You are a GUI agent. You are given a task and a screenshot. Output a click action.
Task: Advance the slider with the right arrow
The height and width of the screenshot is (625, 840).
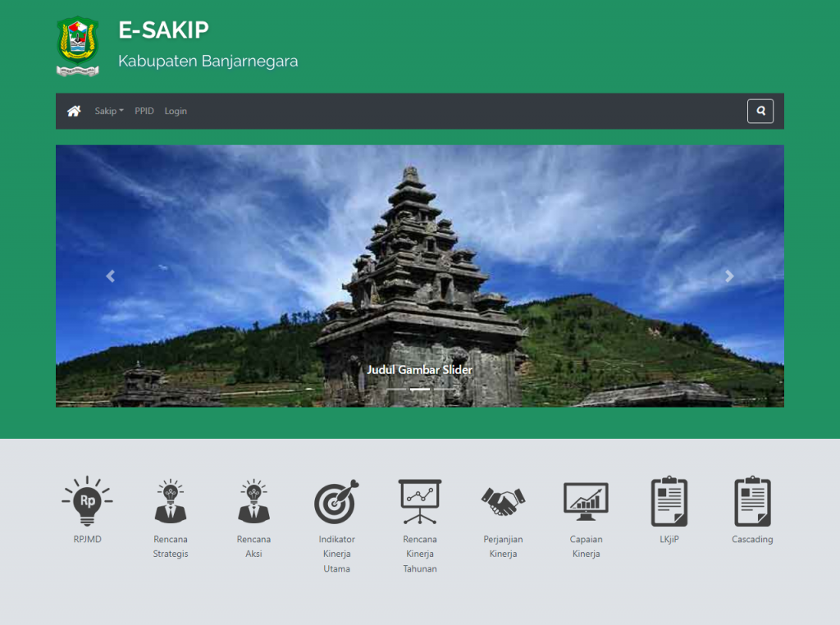pyautogui.click(x=728, y=276)
